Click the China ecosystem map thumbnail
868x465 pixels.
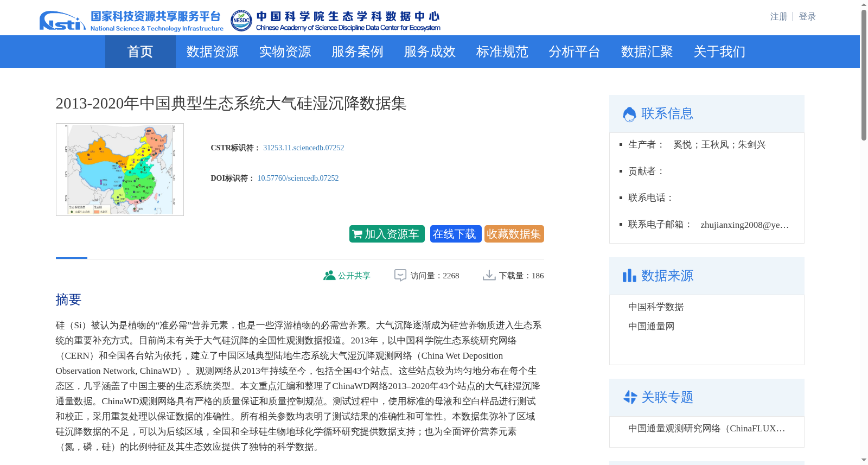click(120, 169)
